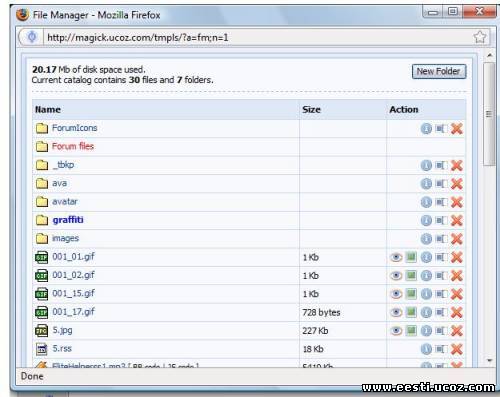This screenshot has width=500, height=397.
Task: Preview 001_15.gif with the eye icon
Action: pyautogui.click(x=396, y=294)
